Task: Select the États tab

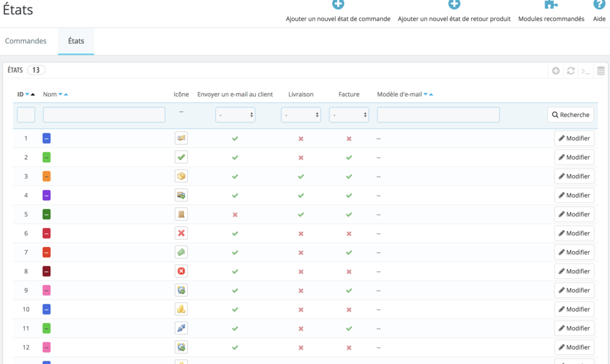Action: [76, 41]
